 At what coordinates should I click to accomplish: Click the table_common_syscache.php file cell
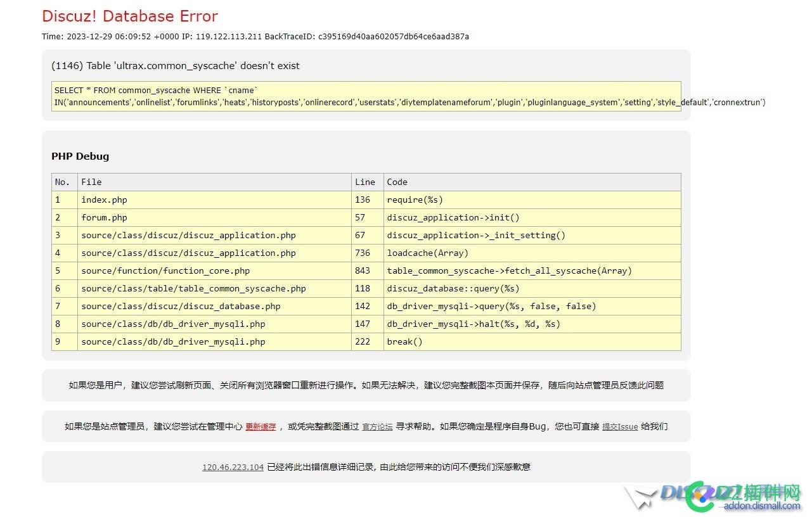click(214, 288)
